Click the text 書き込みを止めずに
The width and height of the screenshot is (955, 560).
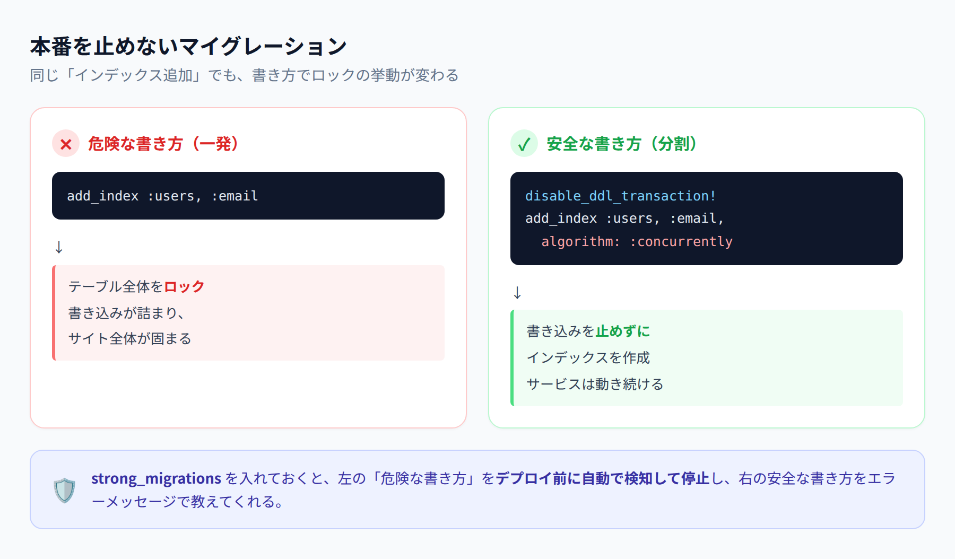(x=588, y=331)
